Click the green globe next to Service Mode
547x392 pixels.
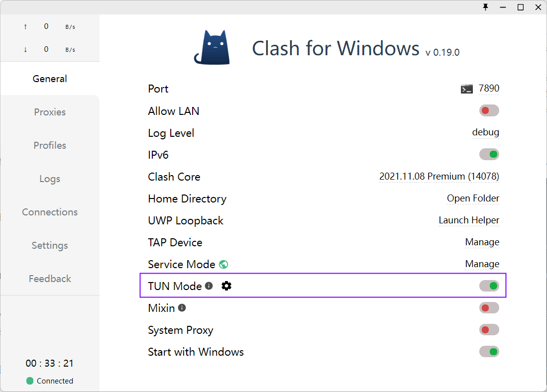[223, 264]
